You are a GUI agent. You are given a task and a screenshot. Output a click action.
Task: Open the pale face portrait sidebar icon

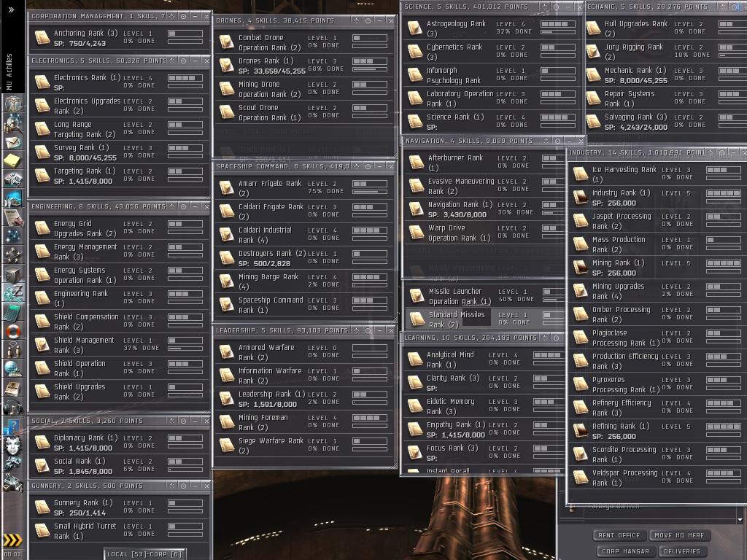tap(13, 446)
